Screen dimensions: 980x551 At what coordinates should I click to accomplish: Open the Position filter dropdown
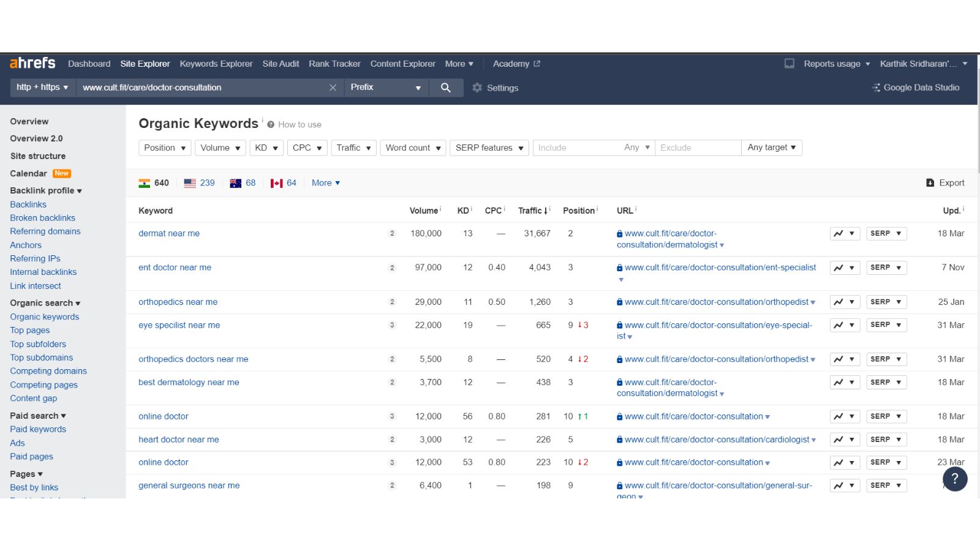pyautogui.click(x=165, y=148)
